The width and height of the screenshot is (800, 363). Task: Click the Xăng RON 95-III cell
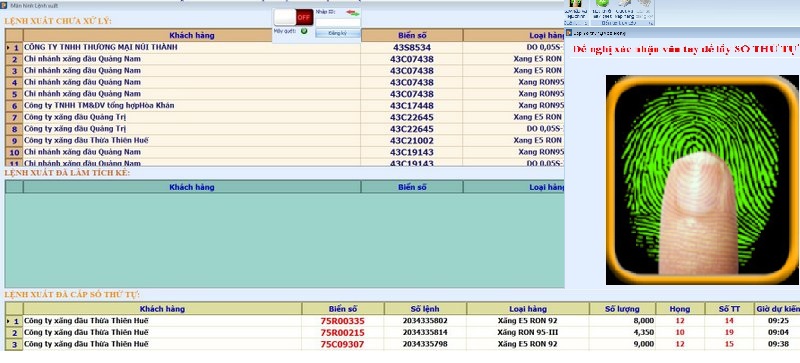click(x=528, y=332)
